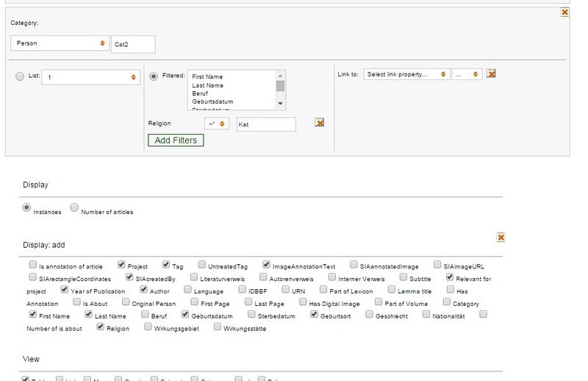Click the Religion filter value field

(265, 124)
